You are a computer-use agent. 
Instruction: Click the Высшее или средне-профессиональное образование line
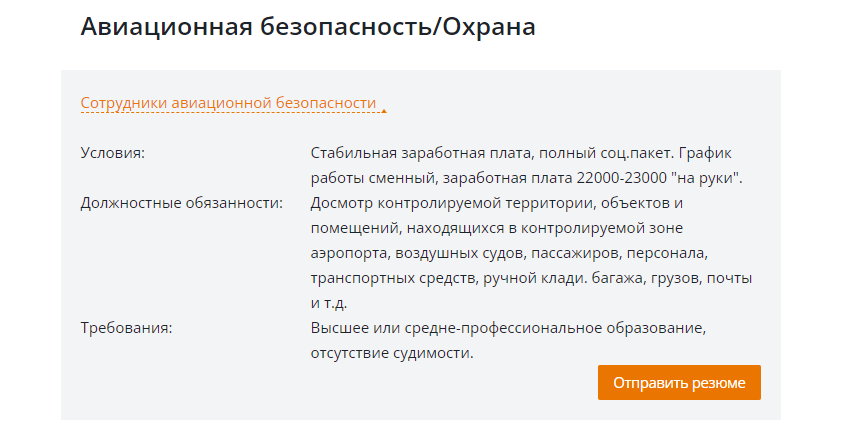point(509,328)
